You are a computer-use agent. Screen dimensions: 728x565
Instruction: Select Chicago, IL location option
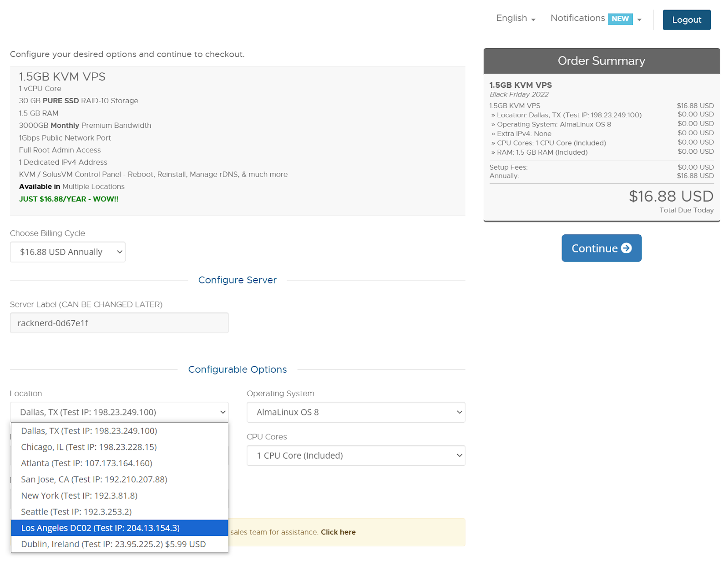[x=89, y=447]
